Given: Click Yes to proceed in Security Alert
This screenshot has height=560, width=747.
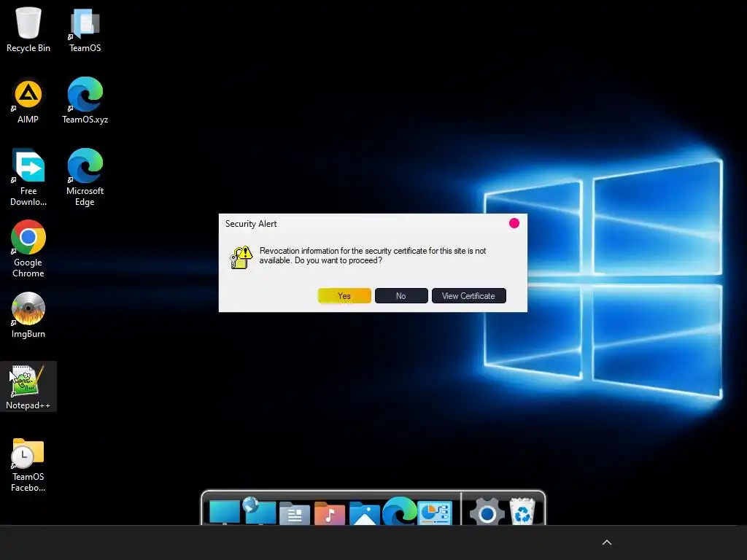Looking at the screenshot, I should pos(344,296).
